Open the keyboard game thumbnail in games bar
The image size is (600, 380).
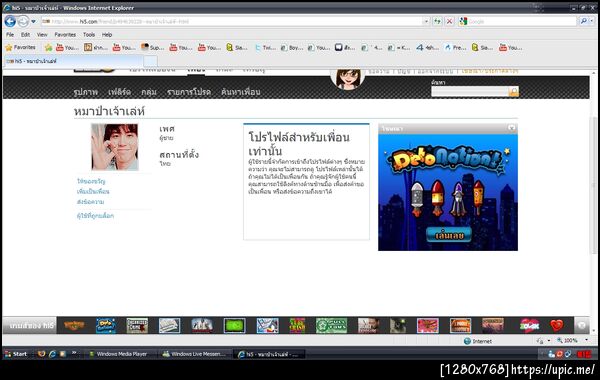point(170,326)
